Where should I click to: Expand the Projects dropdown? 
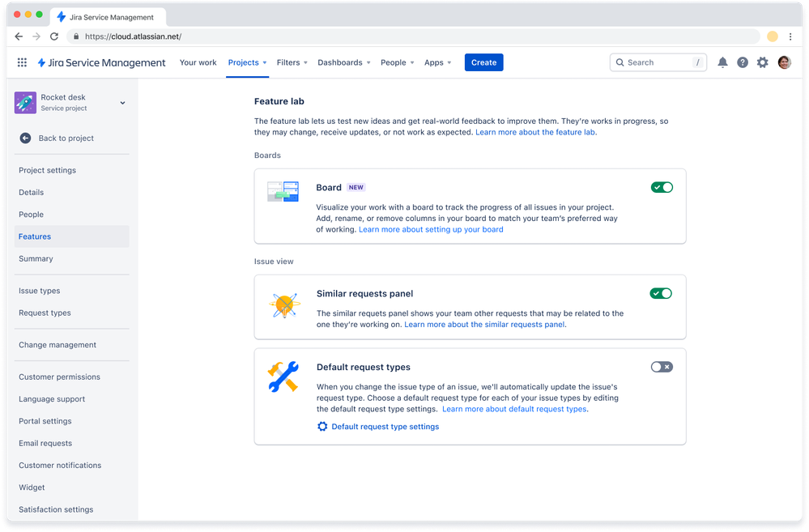(x=248, y=62)
